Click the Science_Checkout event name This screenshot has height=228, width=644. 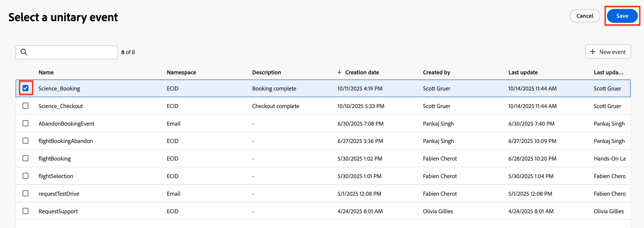[x=61, y=106]
